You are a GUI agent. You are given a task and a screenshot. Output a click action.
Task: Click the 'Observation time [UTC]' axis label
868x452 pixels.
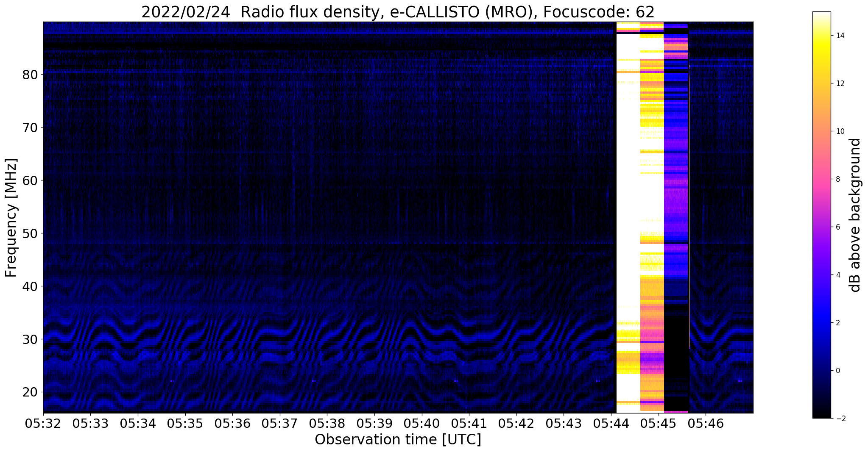point(398,439)
